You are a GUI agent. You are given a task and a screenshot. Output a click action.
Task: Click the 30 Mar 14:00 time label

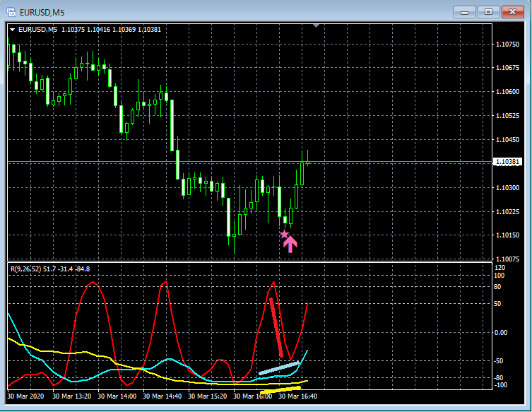pos(117,396)
